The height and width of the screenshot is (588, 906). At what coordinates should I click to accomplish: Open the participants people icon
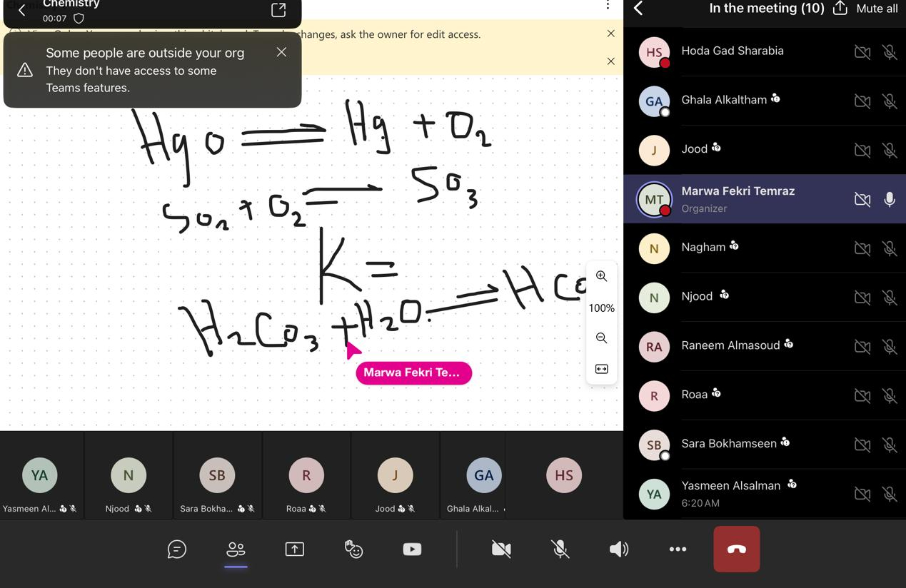236,549
